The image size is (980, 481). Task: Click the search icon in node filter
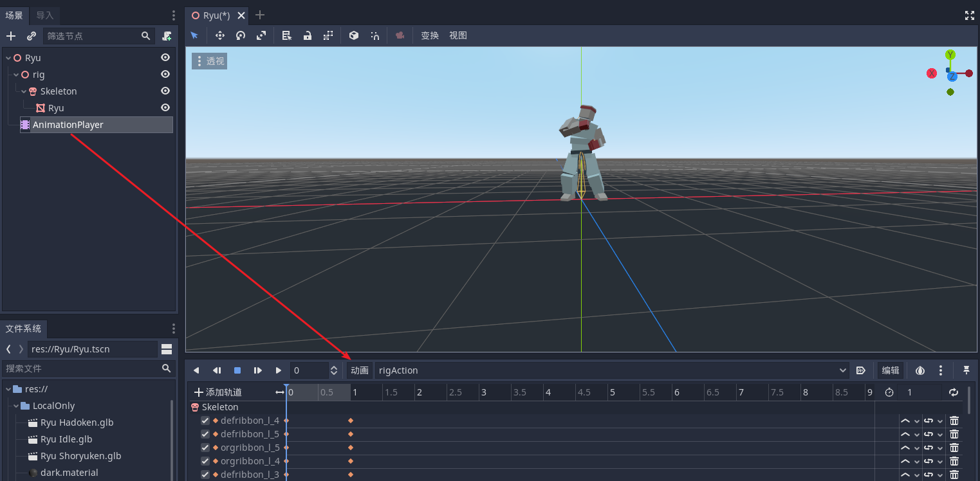coord(146,36)
